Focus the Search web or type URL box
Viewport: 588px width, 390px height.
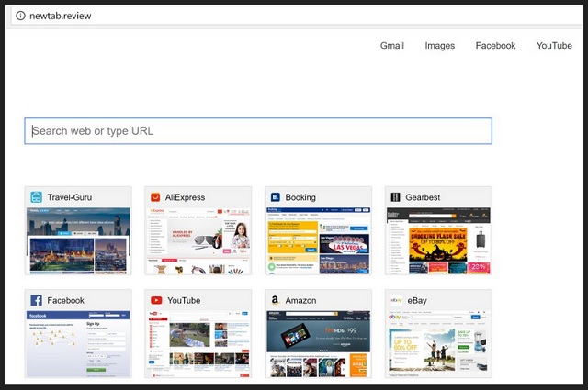(258, 130)
